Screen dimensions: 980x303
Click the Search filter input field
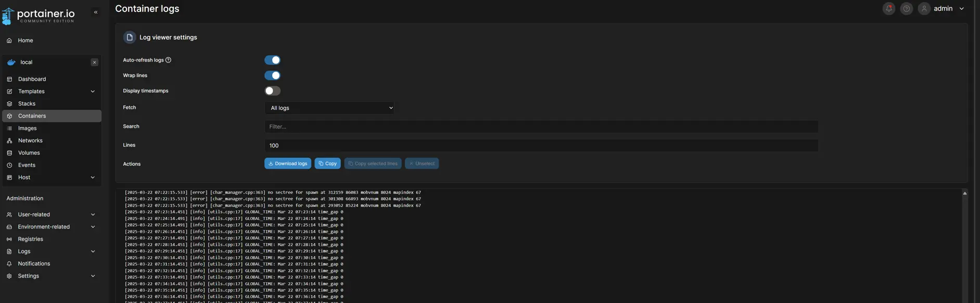coord(541,127)
